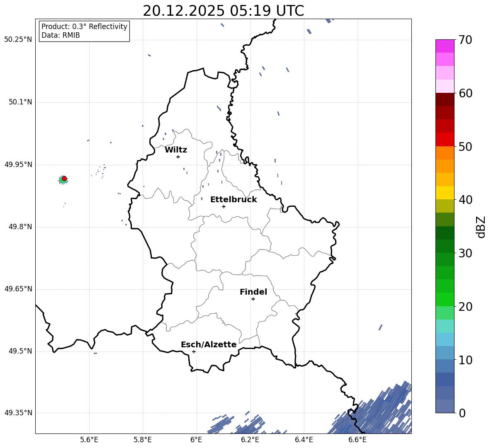Click the dBZ colorbar axis label
491x448 pixels.
(481, 227)
